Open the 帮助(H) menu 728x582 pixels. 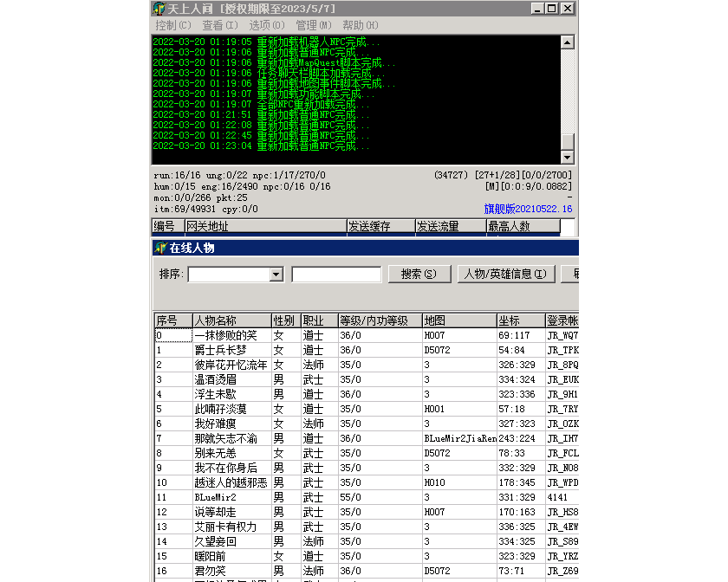pos(360,26)
